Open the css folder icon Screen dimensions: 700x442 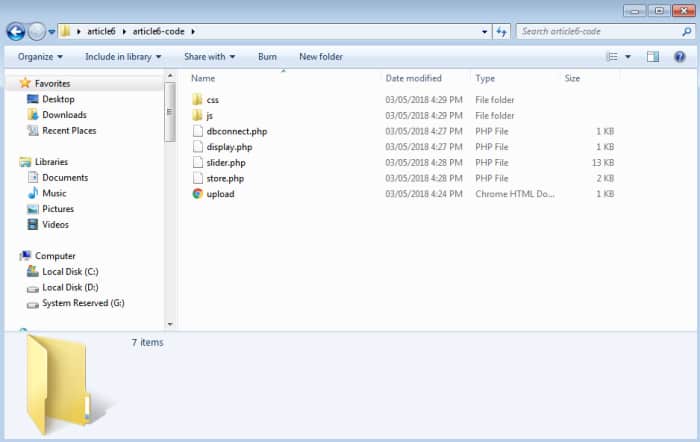197,100
